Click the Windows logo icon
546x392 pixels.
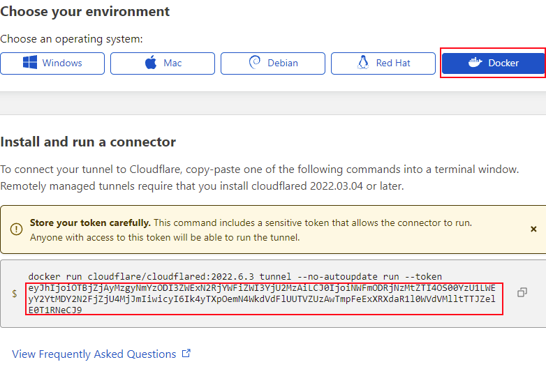(30, 63)
